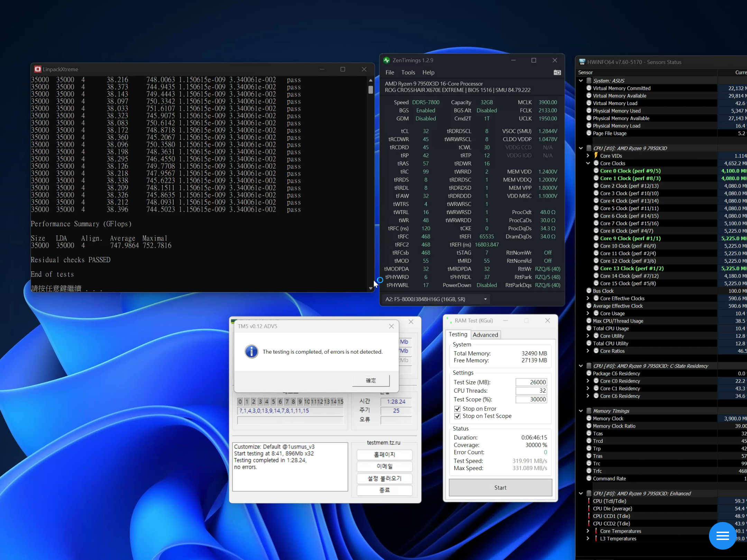Click the ZenTimings screenshot camera icon
Screen dimensions: 747x560
(557, 73)
